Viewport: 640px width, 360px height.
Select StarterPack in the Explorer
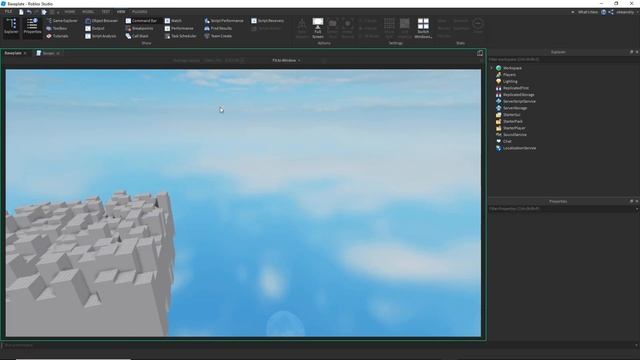click(x=513, y=121)
